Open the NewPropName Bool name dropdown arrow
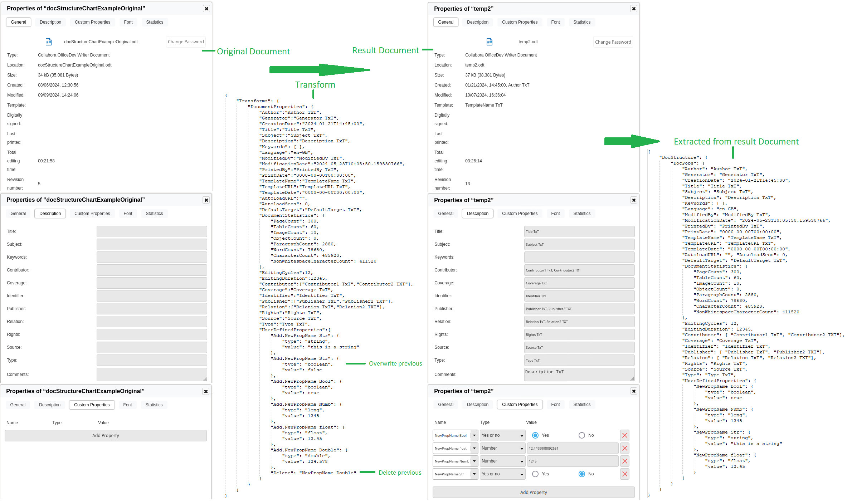This screenshot has height=504, width=852. click(x=474, y=435)
